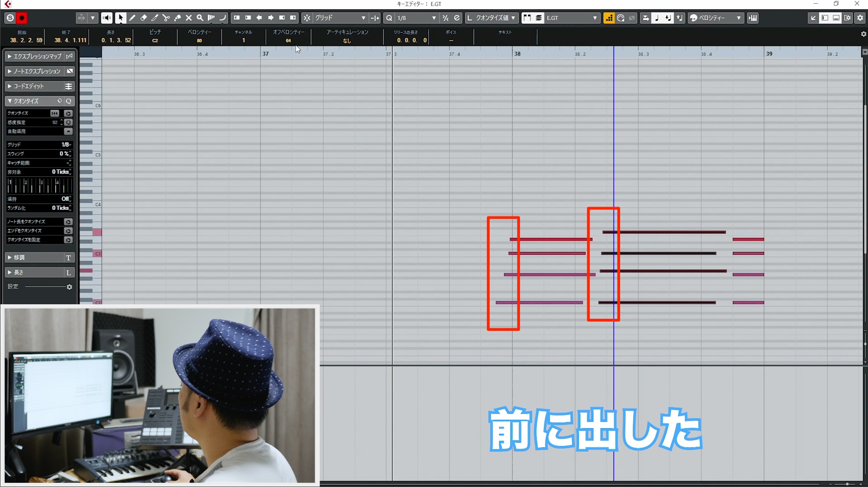Click Move Insert Mode icon
Screen dimensions: 868x487
point(645,18)
